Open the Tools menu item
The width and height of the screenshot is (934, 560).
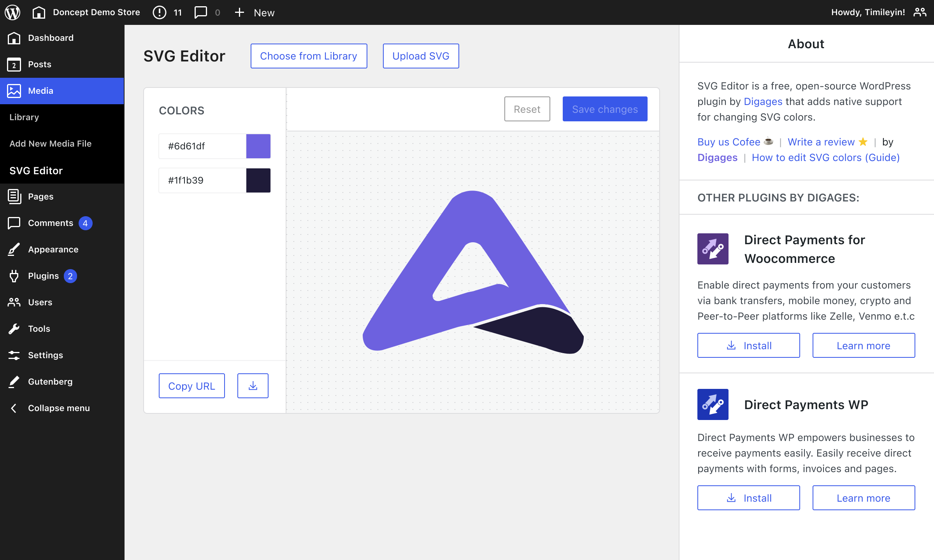tap(62, 329)
